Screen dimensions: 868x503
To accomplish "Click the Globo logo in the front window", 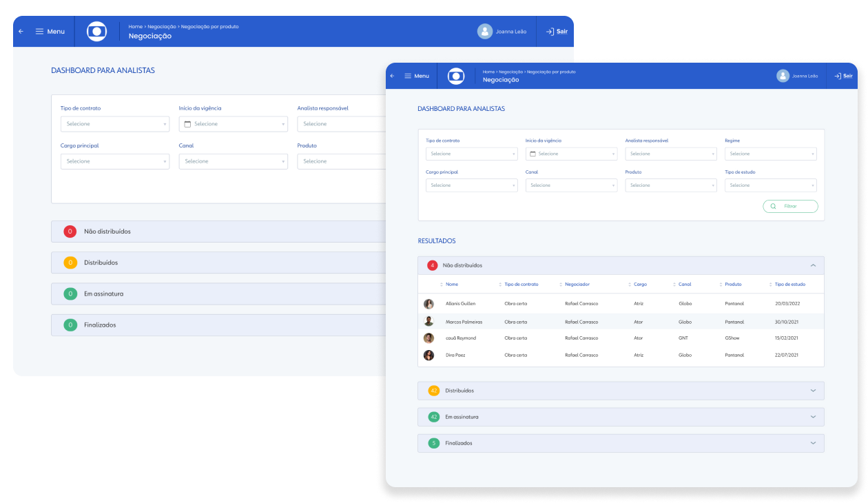I will click(x=456, y=76).
